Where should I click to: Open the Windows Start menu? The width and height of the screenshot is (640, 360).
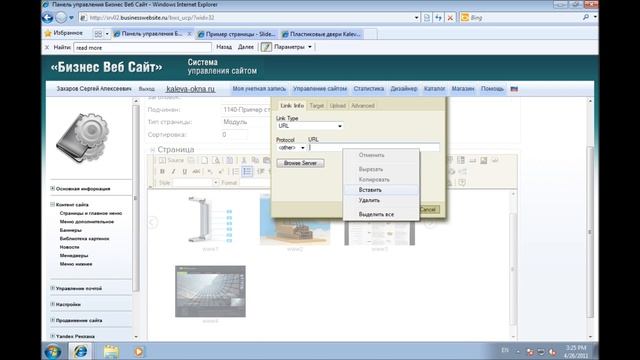click(x=53, y=351)
